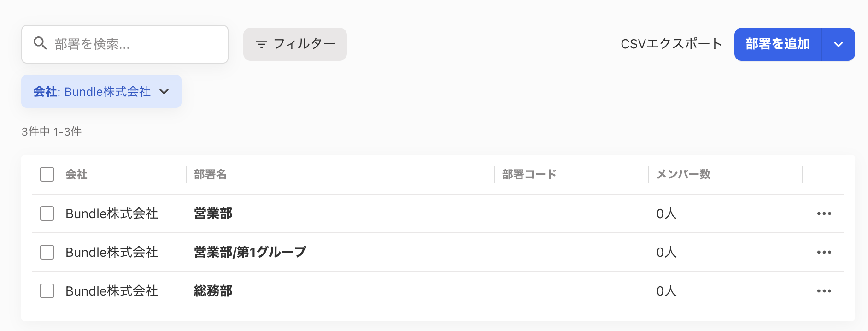Screen dimensions: 868x331
Task: Select all rows with header checkbox
Action: (47, 174)
